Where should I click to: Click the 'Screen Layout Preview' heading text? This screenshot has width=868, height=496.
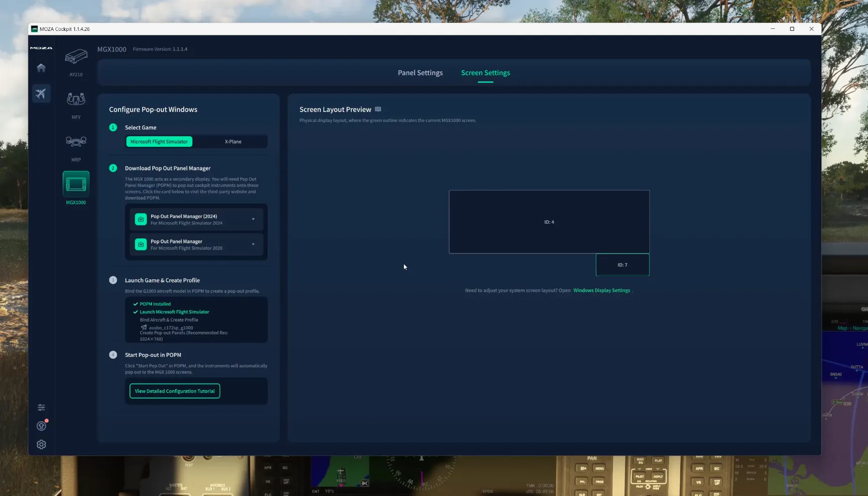click(335, 109)
